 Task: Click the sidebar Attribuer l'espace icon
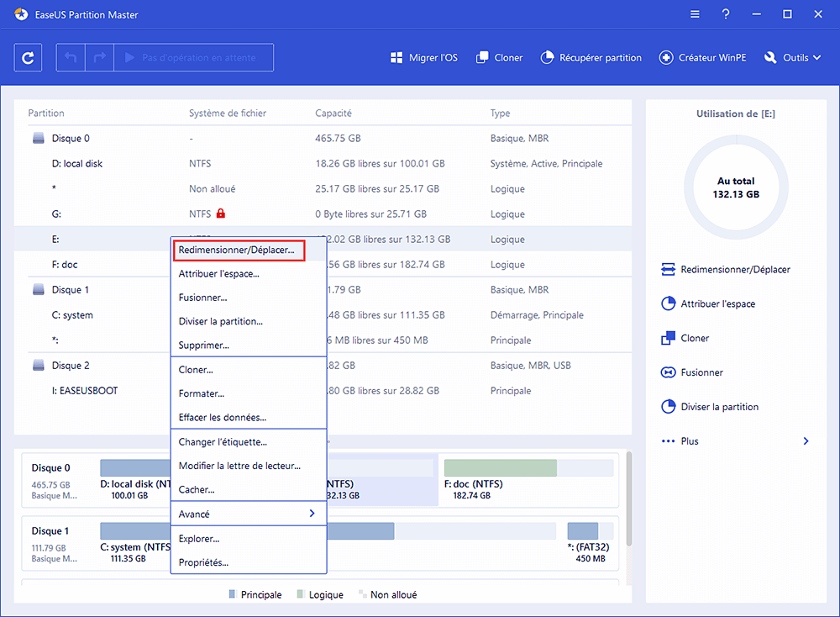[x=668, y=303]
